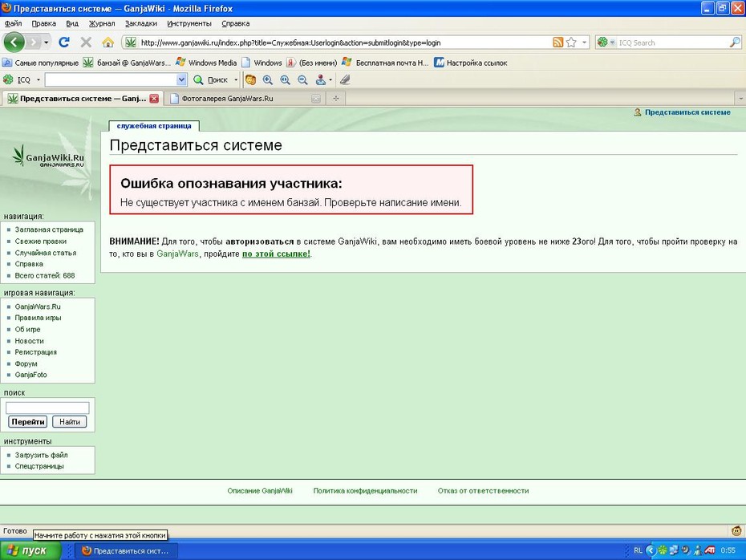Open the search engine chooser dropdown
Viewport: 746px width, 560px height.
[x=612, y=43]
